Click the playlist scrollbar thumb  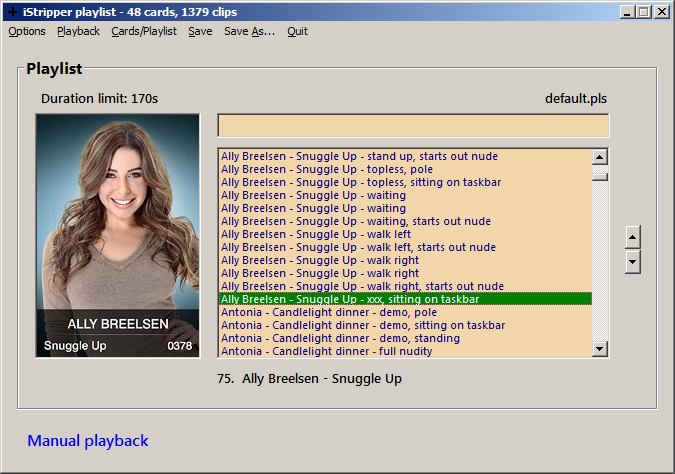(600, 177)
